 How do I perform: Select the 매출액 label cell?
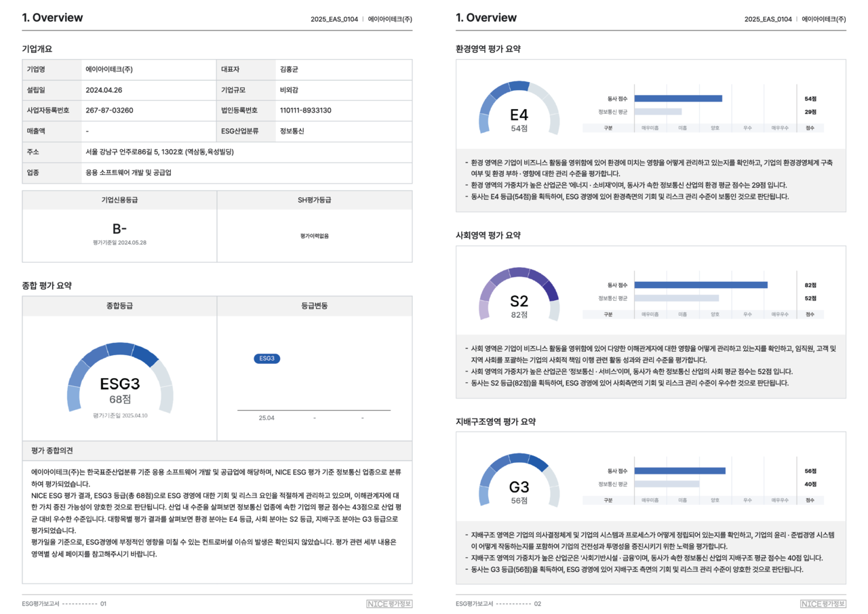pos(52,131)
